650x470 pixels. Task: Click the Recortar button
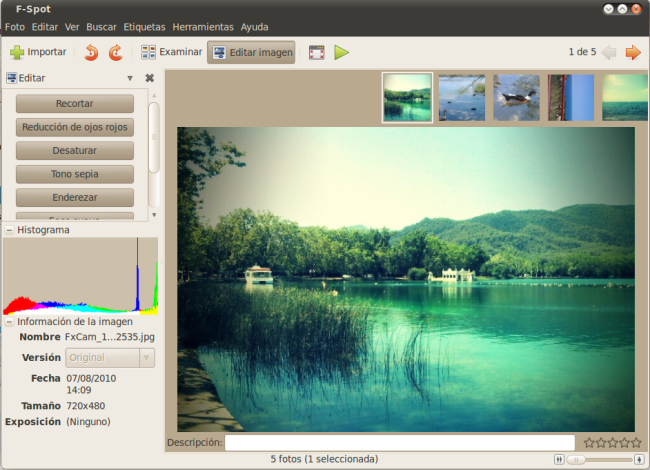pyautogui.click(x=75, y=104)
